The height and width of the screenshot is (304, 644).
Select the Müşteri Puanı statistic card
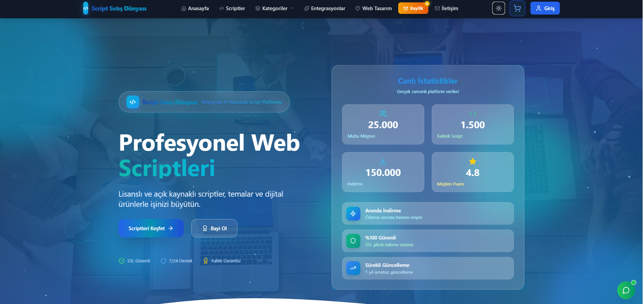[473, 172]
